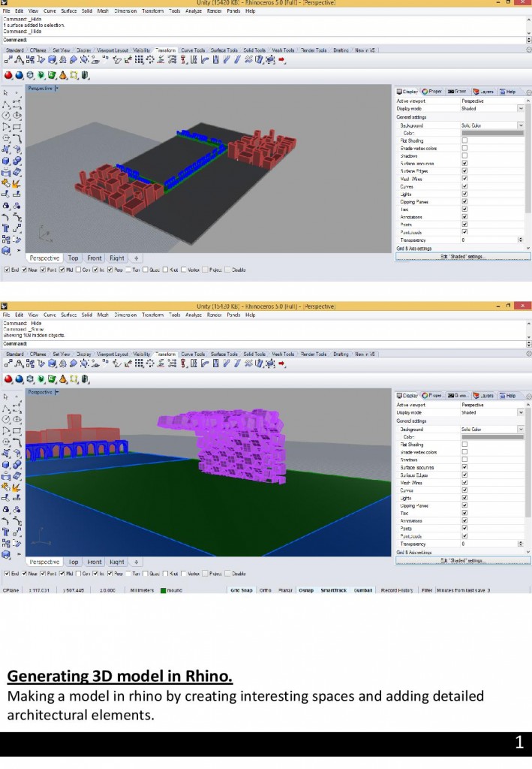Click Edit "Shaded" settings button, lower window

463,560
